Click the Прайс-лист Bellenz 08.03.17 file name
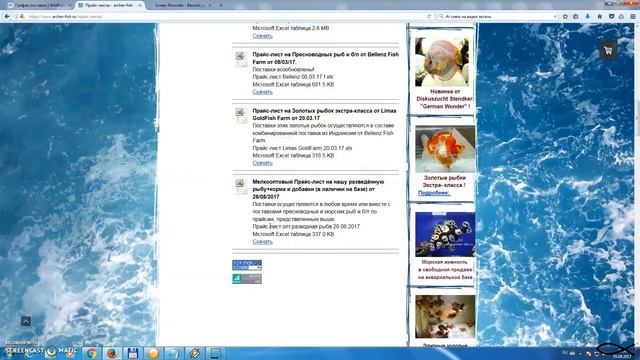Screen dimensions: 640x360 [293, 77]
